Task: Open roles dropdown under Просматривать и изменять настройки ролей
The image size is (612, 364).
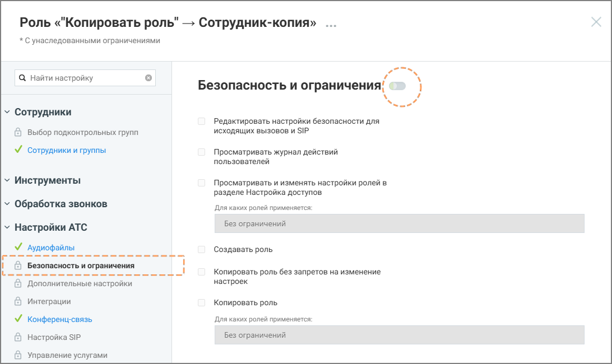Action: coord(399,223)
